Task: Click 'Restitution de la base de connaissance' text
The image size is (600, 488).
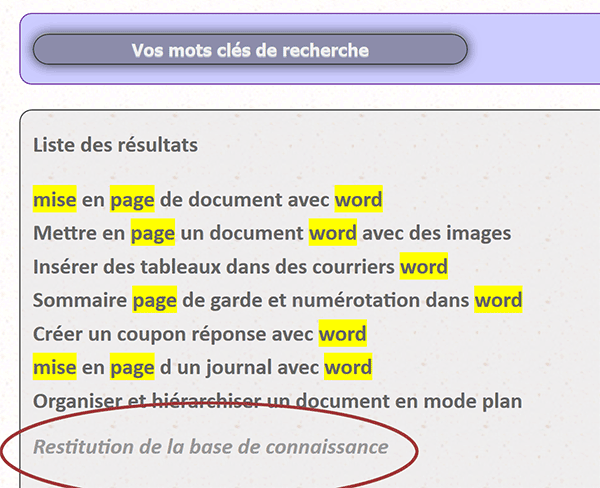Action: pos(211,447)
